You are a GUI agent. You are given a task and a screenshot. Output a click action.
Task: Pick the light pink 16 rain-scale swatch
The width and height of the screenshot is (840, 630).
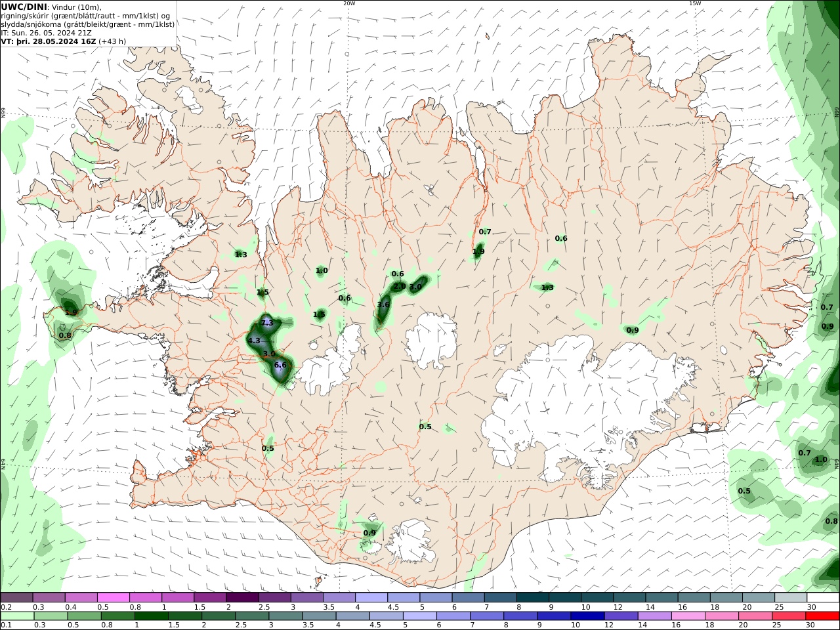click(x=688, y=616)
